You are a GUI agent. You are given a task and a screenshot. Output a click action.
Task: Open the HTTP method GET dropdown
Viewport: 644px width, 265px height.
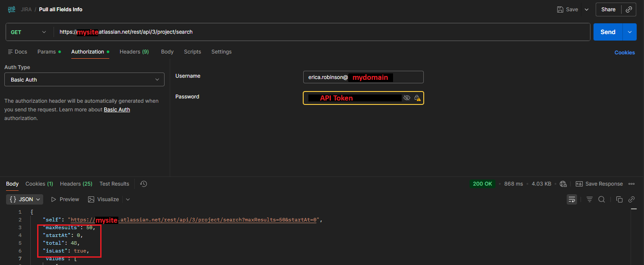[29, 32]
